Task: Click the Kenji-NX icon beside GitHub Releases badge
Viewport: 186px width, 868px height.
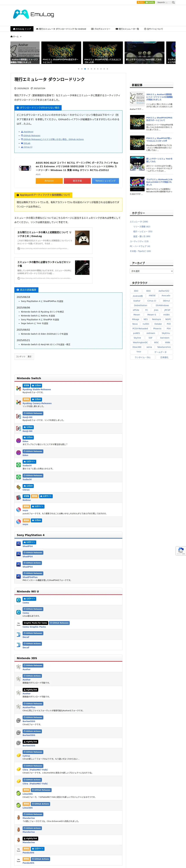Action: [x=19, y=416]
